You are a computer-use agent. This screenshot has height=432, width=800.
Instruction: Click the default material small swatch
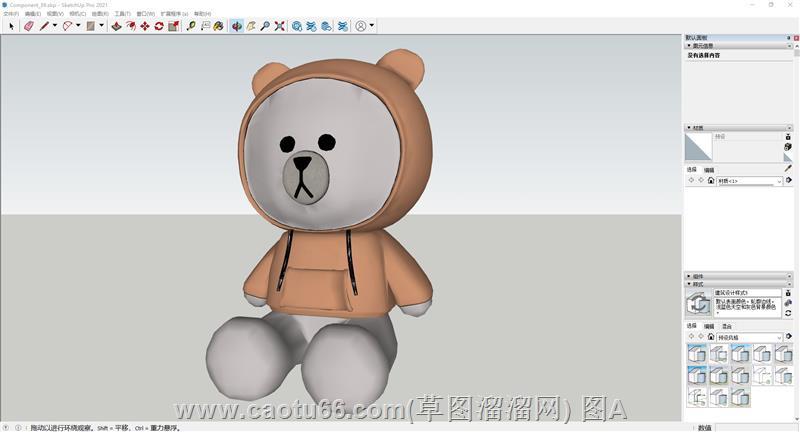(788, 158)
